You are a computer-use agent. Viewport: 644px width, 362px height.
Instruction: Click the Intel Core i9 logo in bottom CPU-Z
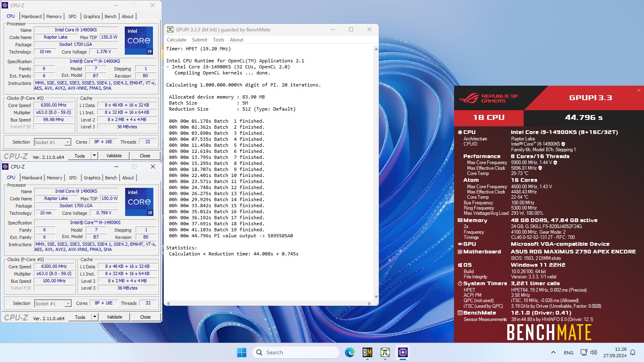139,202
